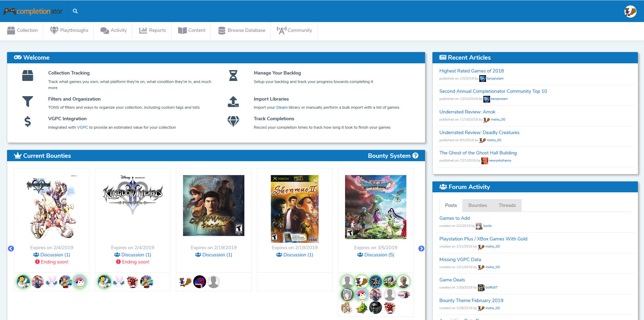Viewport: 644px width, 320px height.
Task: Open the Content menu
Action: (192, 30)
